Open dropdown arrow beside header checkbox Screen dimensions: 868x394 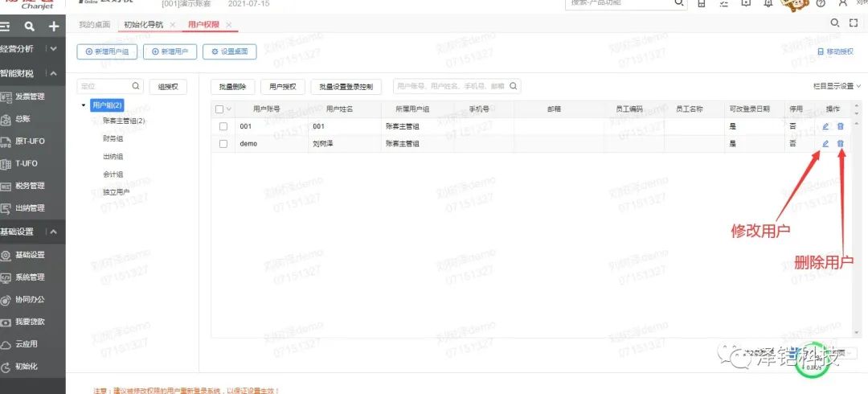click(x=228, y=109)
